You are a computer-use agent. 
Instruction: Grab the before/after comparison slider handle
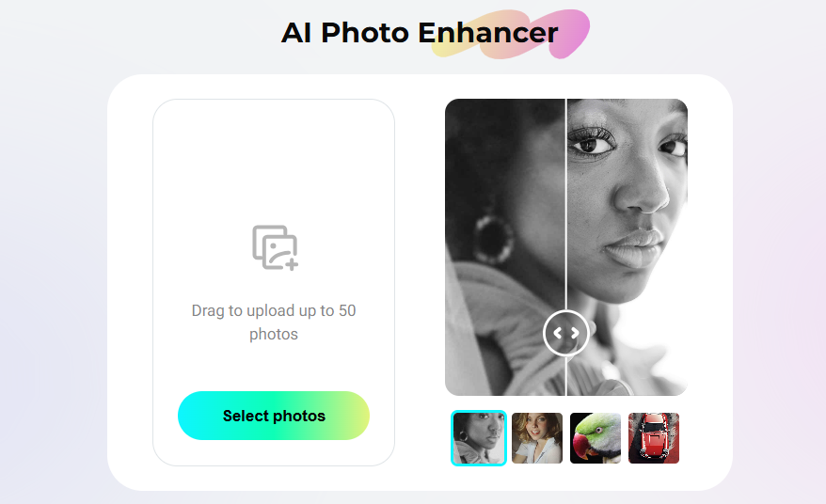pos(565,333)
